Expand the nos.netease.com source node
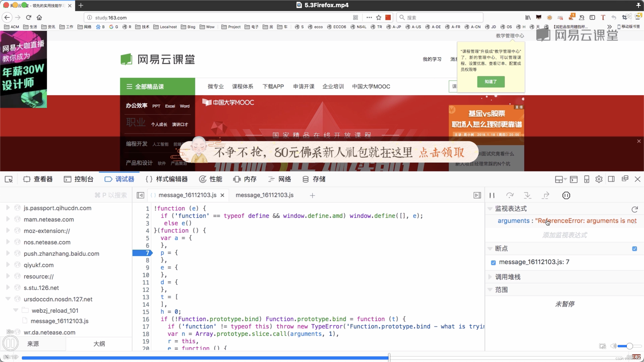Image resolution: width=644 pixels, height=362 pixels. click(8, 242)
